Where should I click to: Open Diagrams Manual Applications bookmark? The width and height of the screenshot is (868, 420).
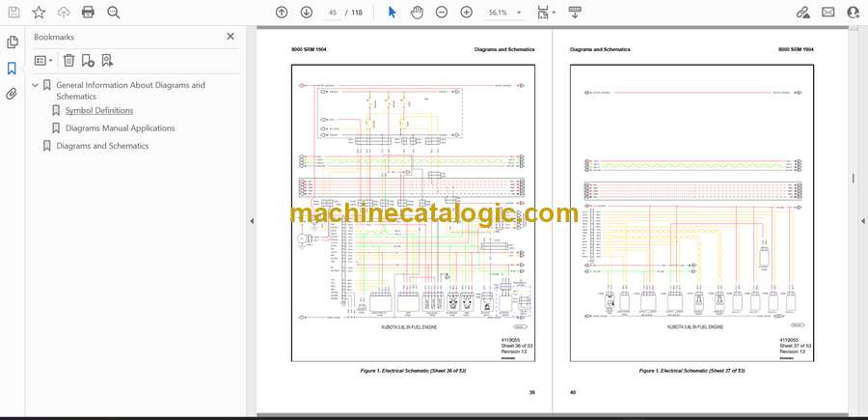click(x=121, y=128)
